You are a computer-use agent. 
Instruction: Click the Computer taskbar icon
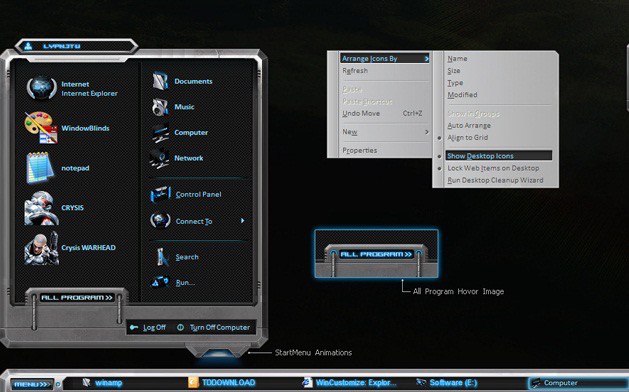(536, 383)
